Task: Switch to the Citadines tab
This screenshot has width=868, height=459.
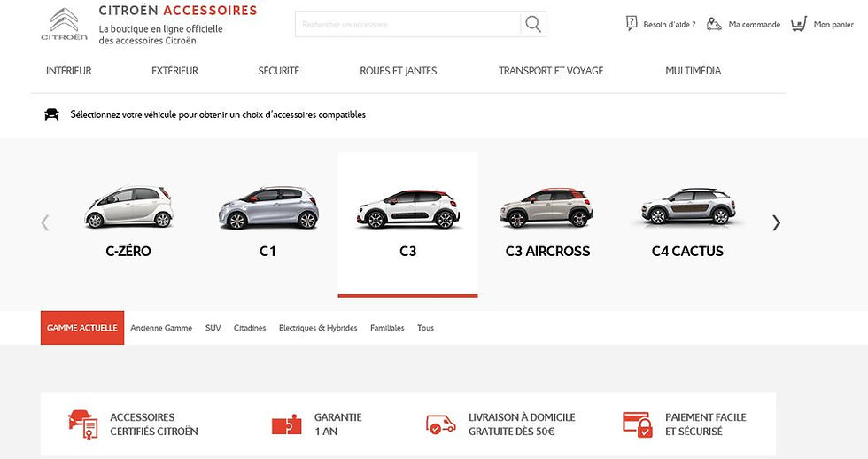Action: (250, 328)
